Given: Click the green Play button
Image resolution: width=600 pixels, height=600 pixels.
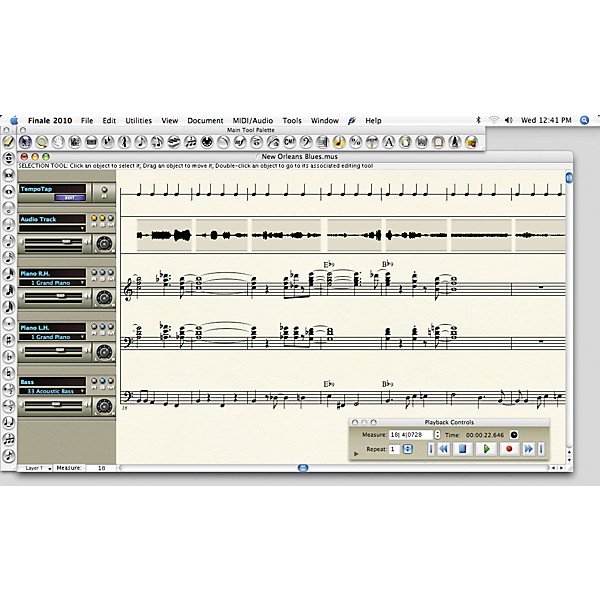Looking at the screenshot, I should 486,449.
